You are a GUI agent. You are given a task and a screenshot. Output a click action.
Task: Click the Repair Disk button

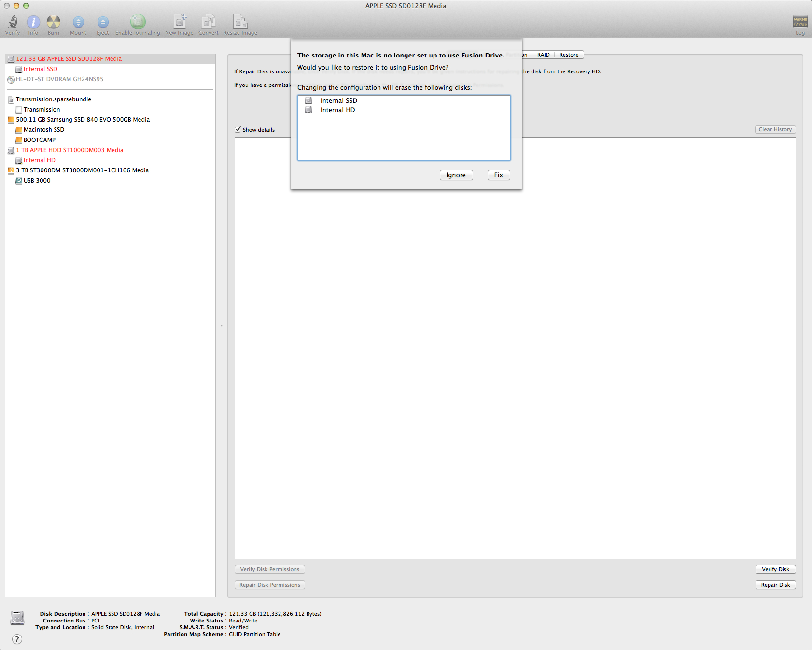tap(776, 585)
